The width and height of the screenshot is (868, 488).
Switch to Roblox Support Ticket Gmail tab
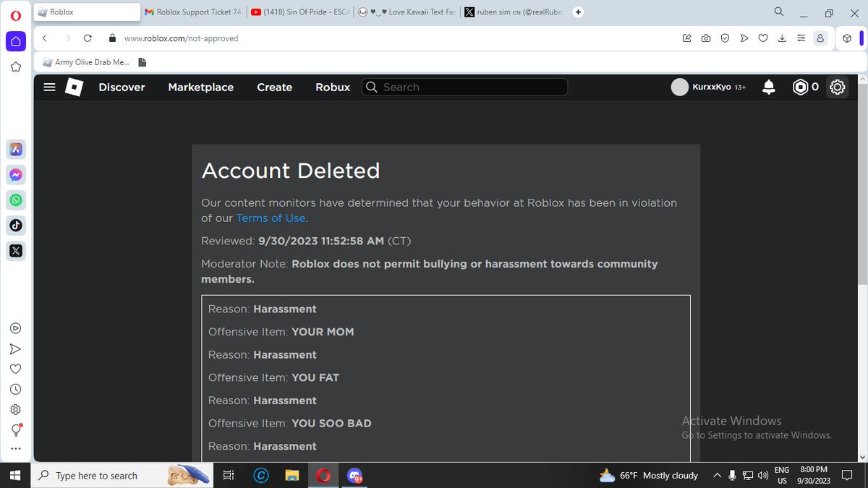click(192, 12)
